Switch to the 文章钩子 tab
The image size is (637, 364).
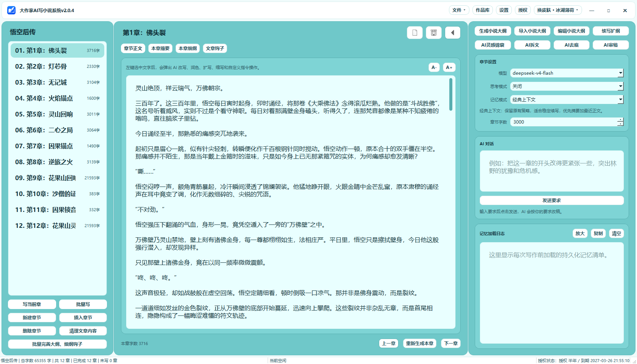[215, 48]
